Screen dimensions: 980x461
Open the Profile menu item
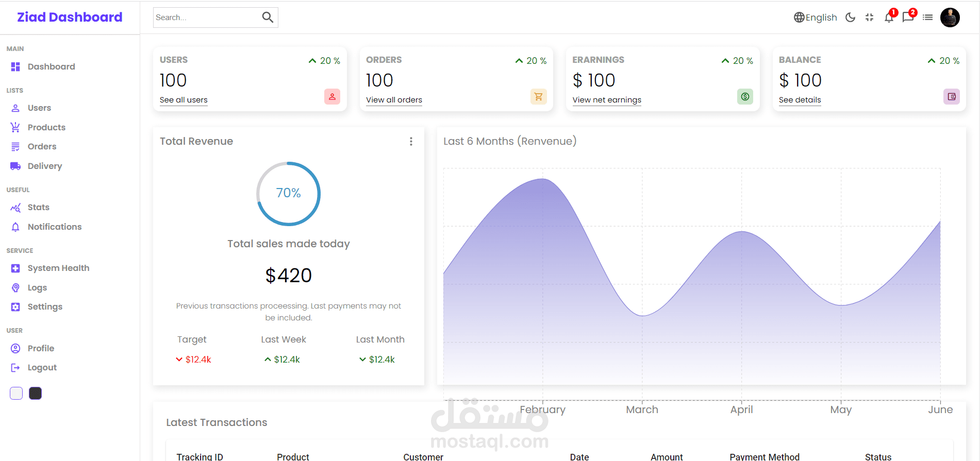point(41,348)
